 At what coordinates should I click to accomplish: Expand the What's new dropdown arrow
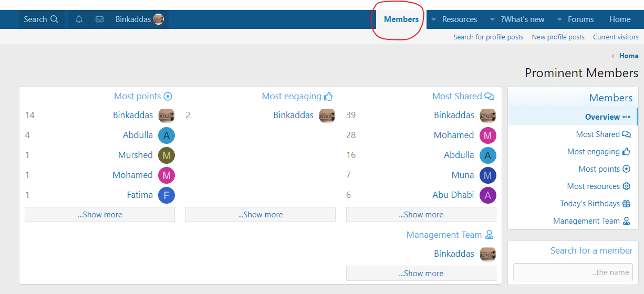(x=492, y=19)
